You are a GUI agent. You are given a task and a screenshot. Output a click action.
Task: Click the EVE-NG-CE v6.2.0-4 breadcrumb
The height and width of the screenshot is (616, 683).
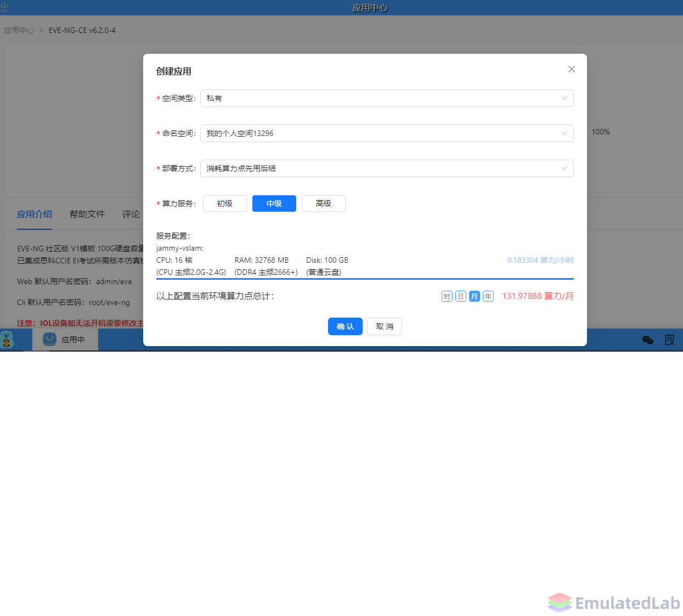coord(82,31)
